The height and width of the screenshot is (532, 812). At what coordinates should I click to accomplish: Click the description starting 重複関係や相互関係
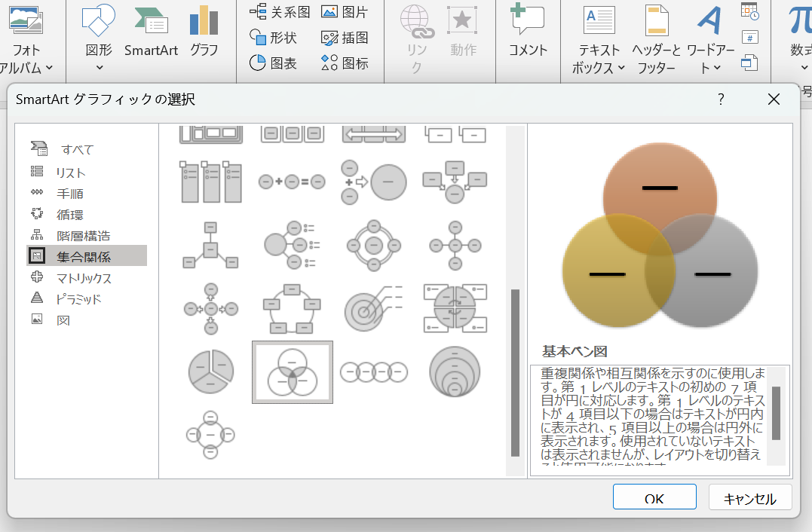[x=652, y=414]
